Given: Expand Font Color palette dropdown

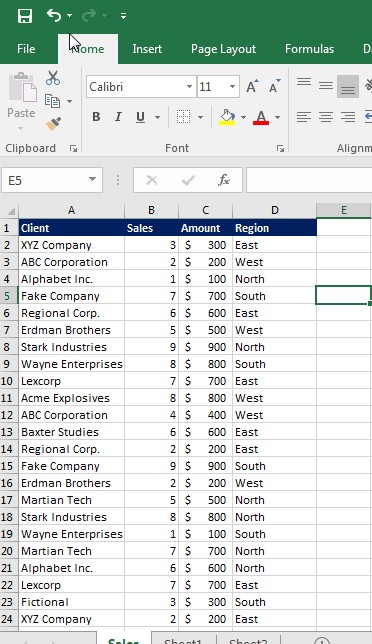Looking at the screenshot, I should [278, 117].
